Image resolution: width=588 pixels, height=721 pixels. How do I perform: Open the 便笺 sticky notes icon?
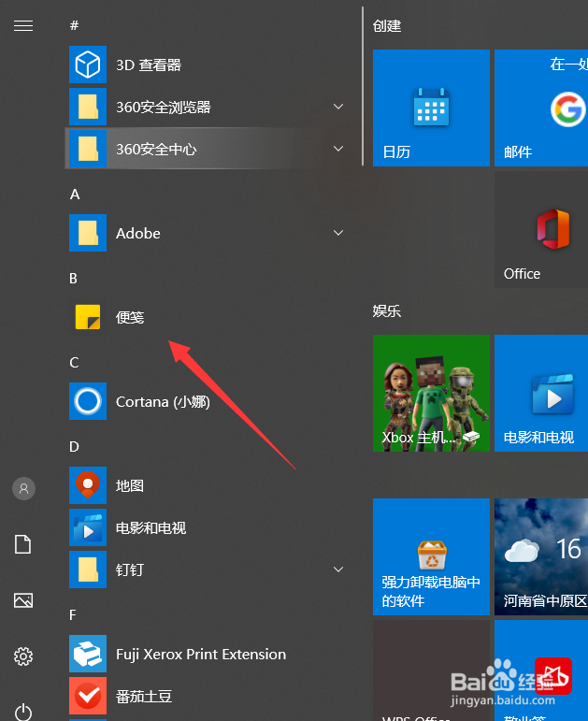coord(88,317)
